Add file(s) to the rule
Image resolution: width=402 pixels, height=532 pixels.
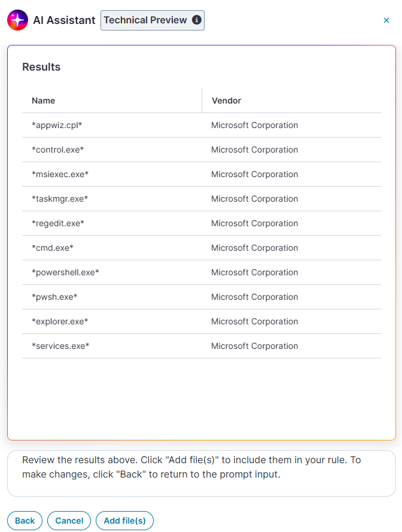click(124, 521)
